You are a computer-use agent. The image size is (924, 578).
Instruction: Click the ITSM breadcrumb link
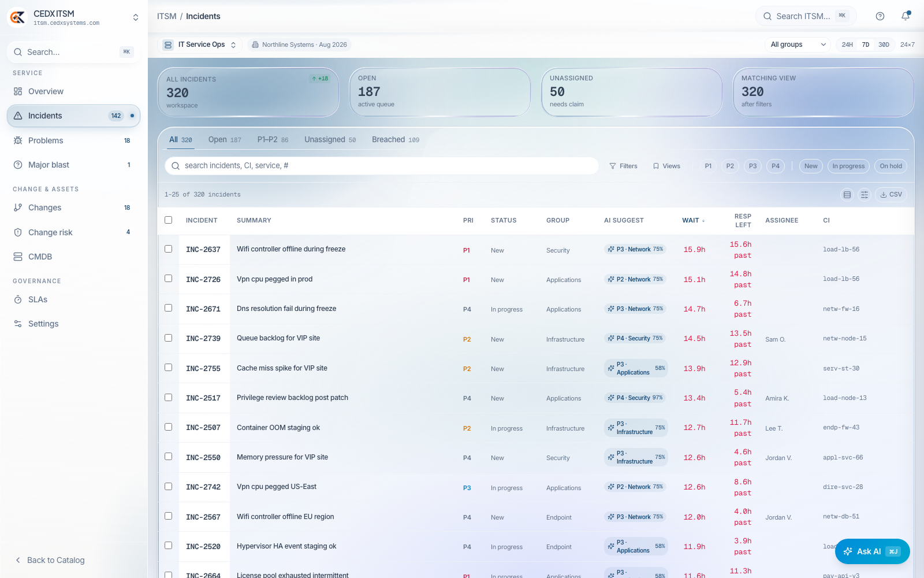coord(167,16)
